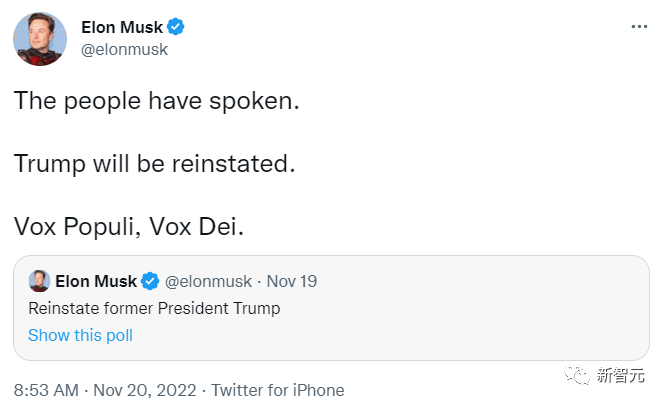Click Elon Musk's large profile avatar
The width and height of the screenshot is (666, 404).
pos(40,39)
